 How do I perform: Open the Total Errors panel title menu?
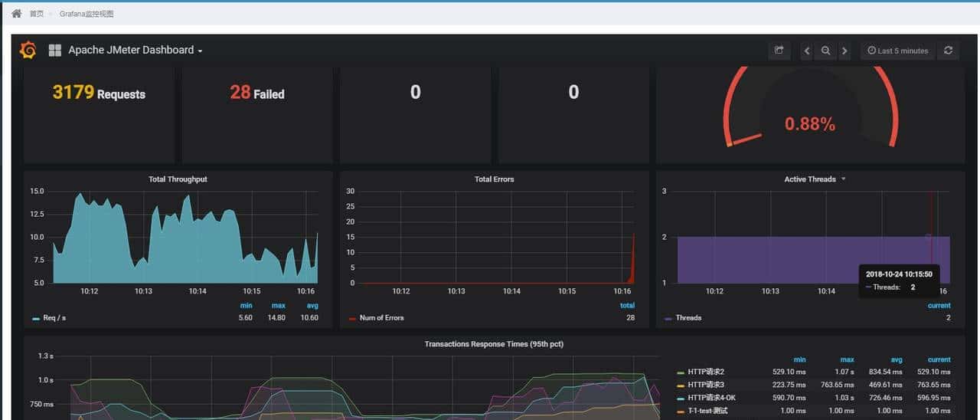coord(494,179)
